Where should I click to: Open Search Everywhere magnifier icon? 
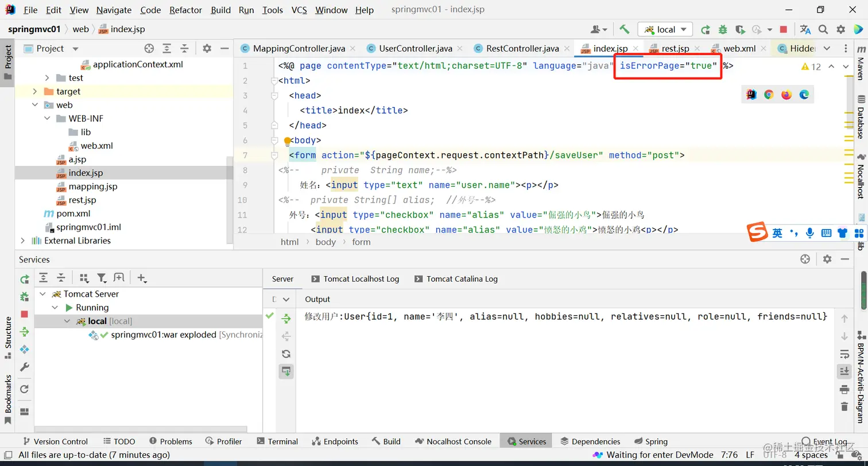point(823,29)
